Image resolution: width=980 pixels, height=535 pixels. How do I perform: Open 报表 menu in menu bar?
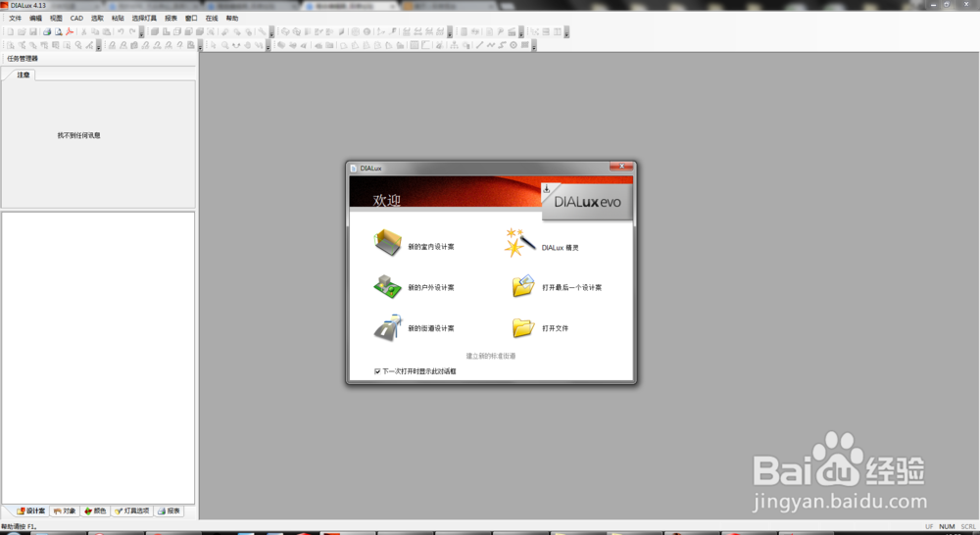click(171, 18)
